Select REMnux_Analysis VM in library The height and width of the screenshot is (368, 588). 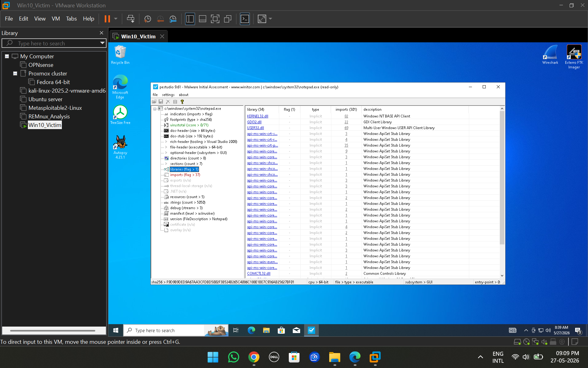[x=49, y=117]
